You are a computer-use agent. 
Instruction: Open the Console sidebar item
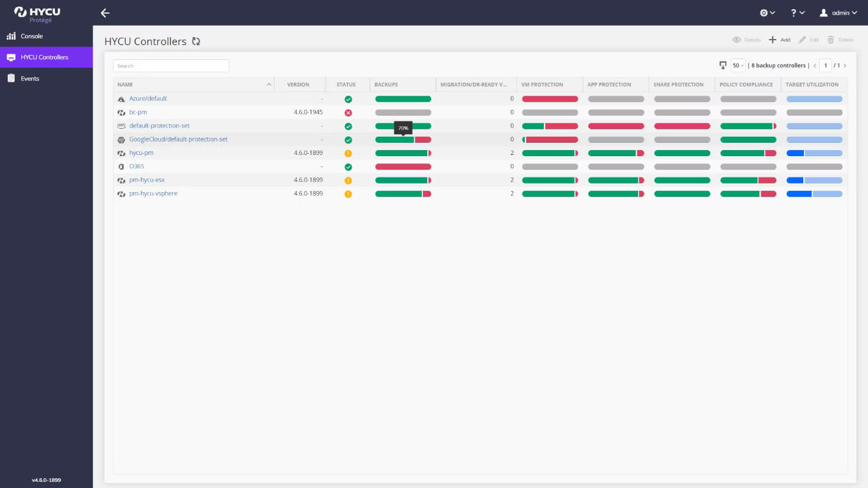[46, 36]
